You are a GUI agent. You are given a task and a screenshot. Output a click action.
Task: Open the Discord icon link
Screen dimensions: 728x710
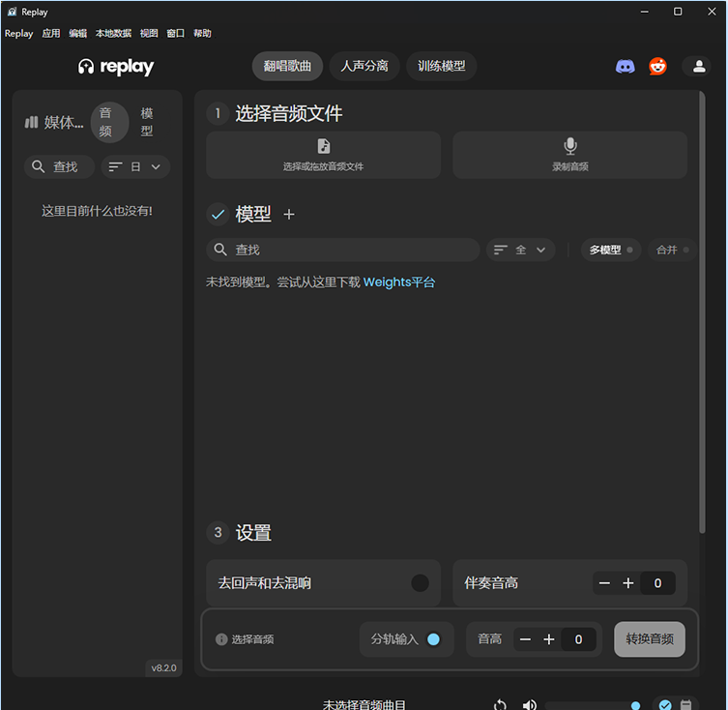tap(625, 67)
